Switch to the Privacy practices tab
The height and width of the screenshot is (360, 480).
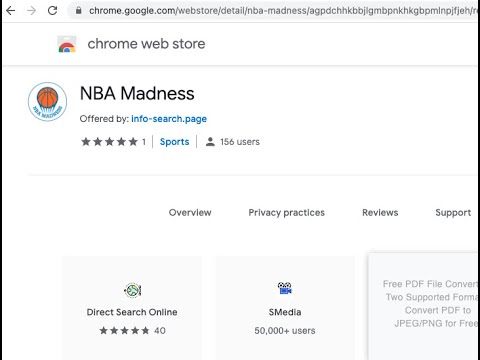[x=286, y=213]
